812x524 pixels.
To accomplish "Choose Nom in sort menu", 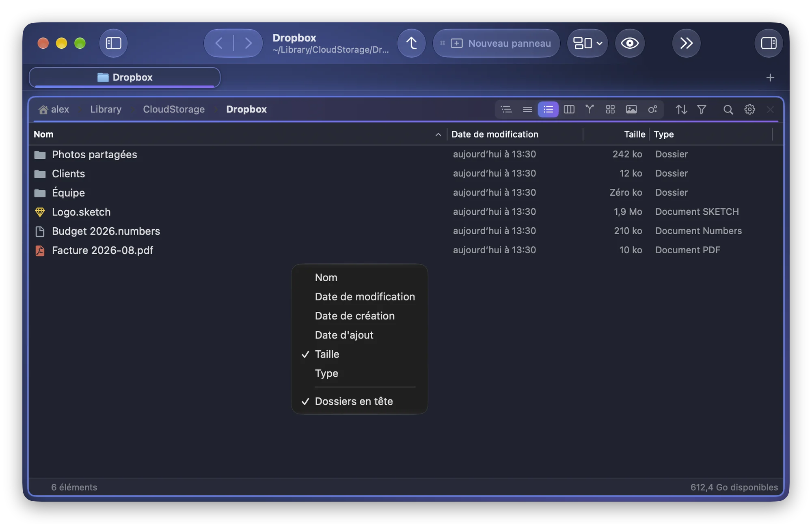I will (359, 278).
